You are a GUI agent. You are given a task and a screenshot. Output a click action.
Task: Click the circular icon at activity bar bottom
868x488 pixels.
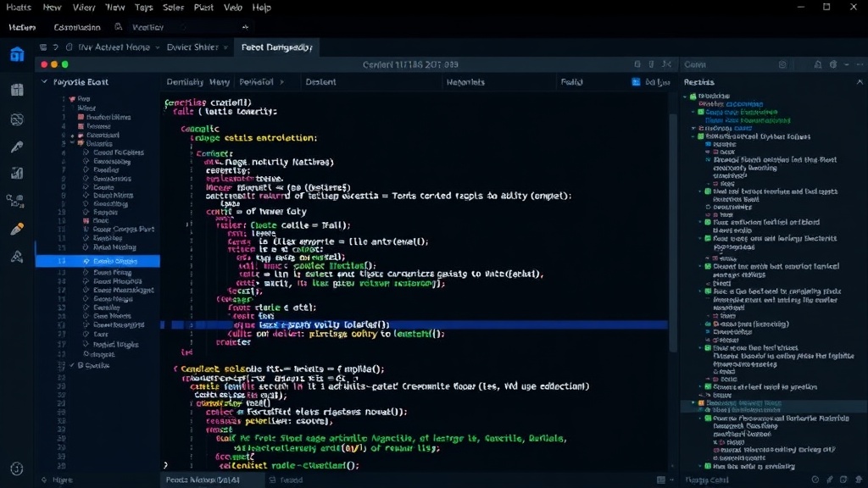tap(17, 469)
